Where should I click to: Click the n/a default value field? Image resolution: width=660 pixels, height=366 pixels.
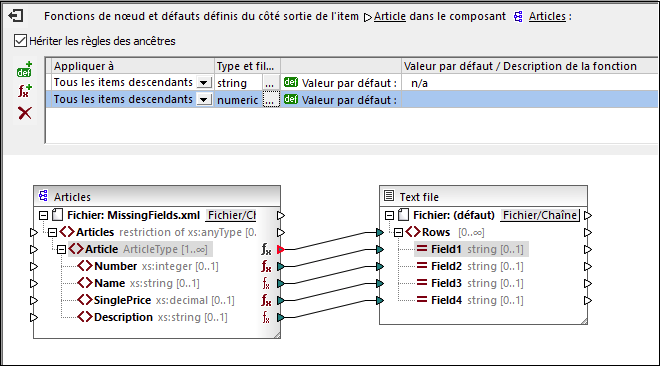pyautogui.click(x=530, y=83)
